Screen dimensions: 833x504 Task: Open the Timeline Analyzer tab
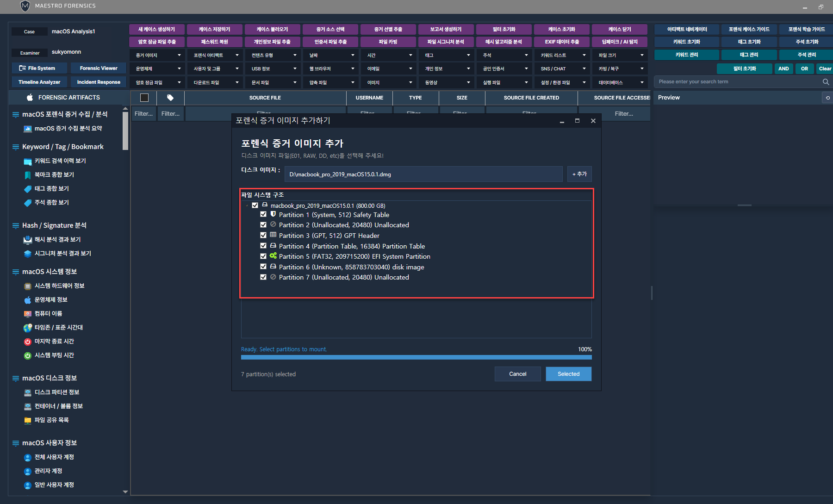(39, 82)
